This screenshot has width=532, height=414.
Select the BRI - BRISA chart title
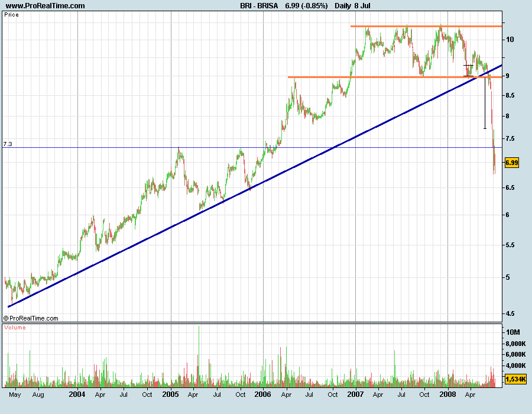pos(259,6)
